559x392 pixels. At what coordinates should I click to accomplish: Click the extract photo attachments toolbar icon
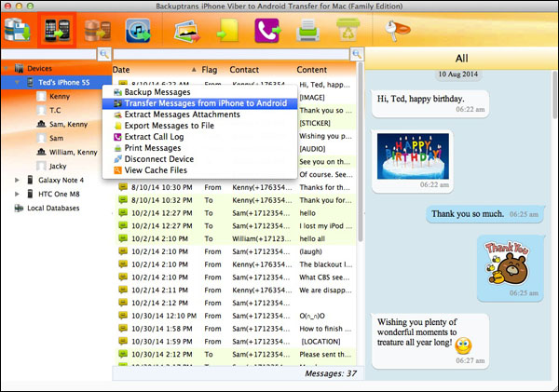pyautogui.click(x=187, y=32)
